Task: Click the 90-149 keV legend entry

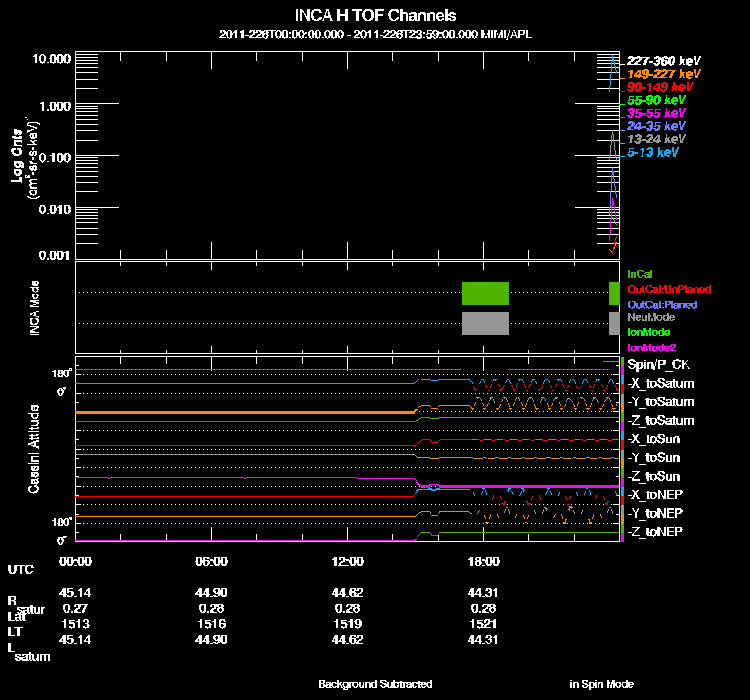Action: pos(659,87)
